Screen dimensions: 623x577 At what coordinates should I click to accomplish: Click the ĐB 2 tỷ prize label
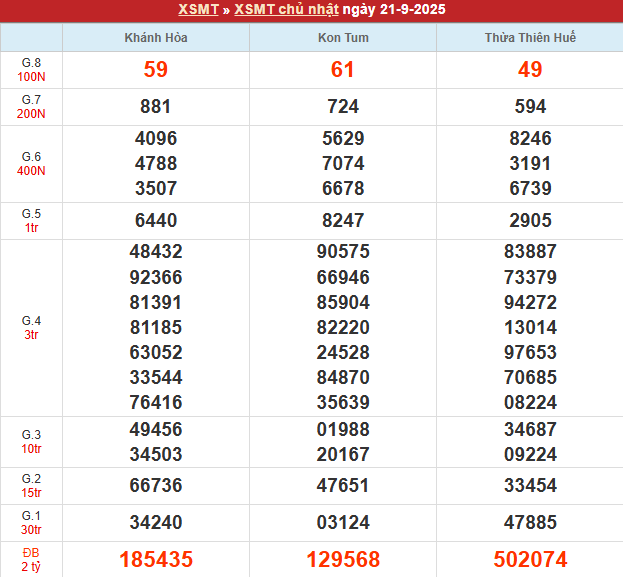[x=31, y=560]
